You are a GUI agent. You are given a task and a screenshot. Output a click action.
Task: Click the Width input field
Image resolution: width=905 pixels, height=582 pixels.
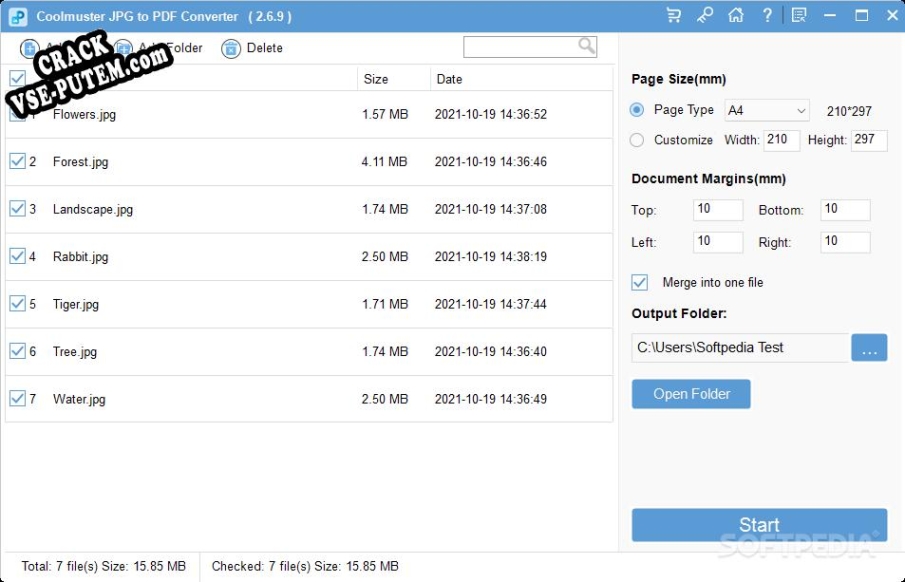[781, 140]
